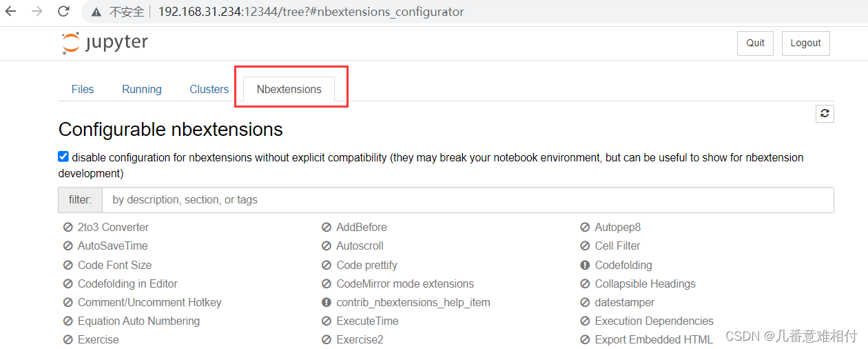
Task: Click the Quit button
Action: [x=756, y=43]
